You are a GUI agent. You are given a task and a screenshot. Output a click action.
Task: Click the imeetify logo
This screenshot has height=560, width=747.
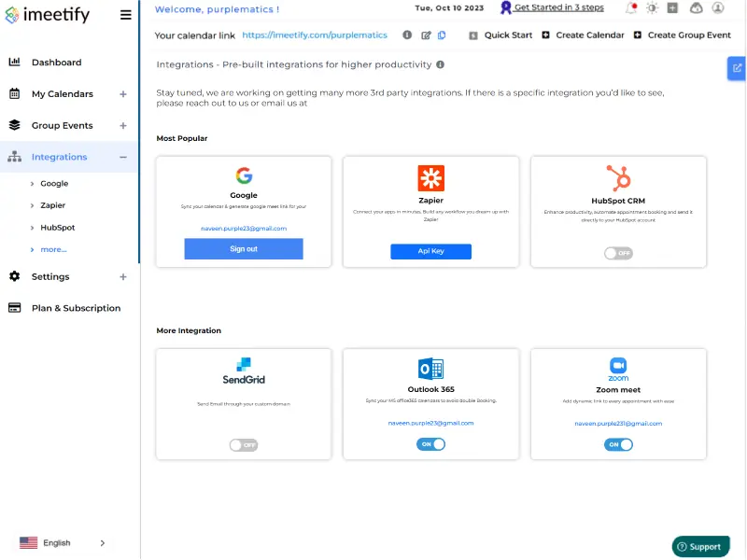pos(48,15)
